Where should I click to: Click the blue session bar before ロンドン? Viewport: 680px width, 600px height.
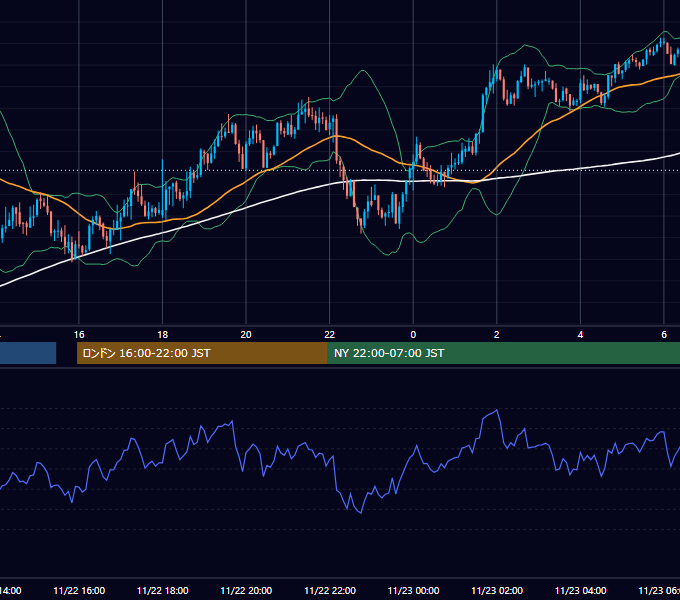tap(28, 353)
